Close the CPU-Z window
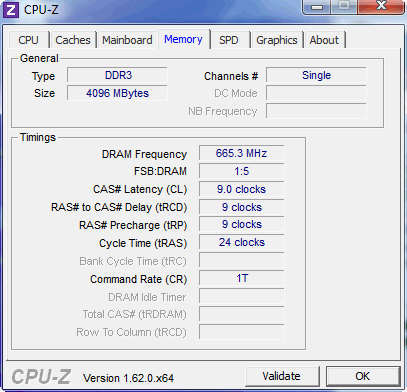 pyautogui.click(x=382, y=7)
